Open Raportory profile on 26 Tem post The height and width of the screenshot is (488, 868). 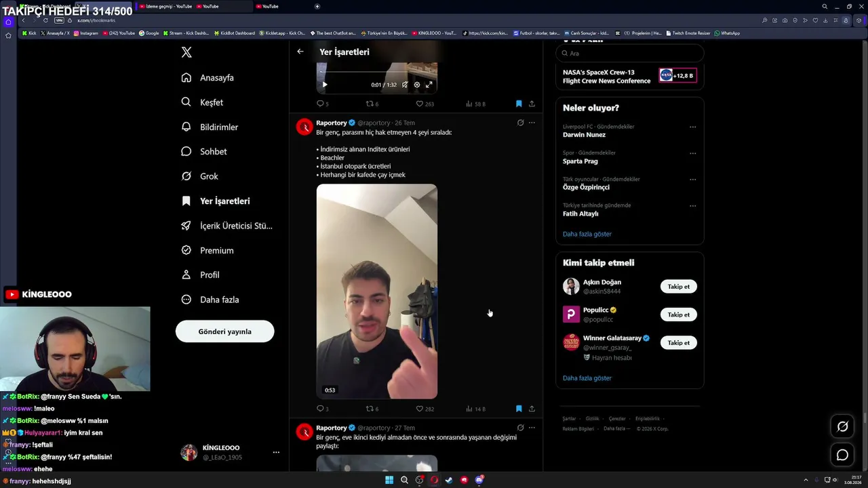332,123
